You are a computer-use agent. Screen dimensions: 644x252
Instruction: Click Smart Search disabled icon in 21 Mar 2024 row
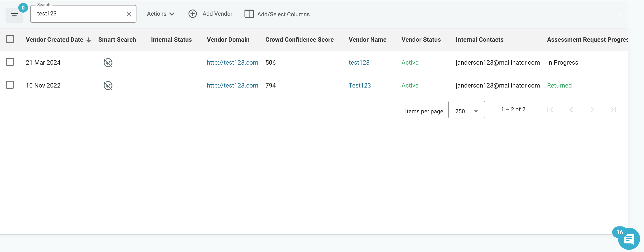point(108,62)
